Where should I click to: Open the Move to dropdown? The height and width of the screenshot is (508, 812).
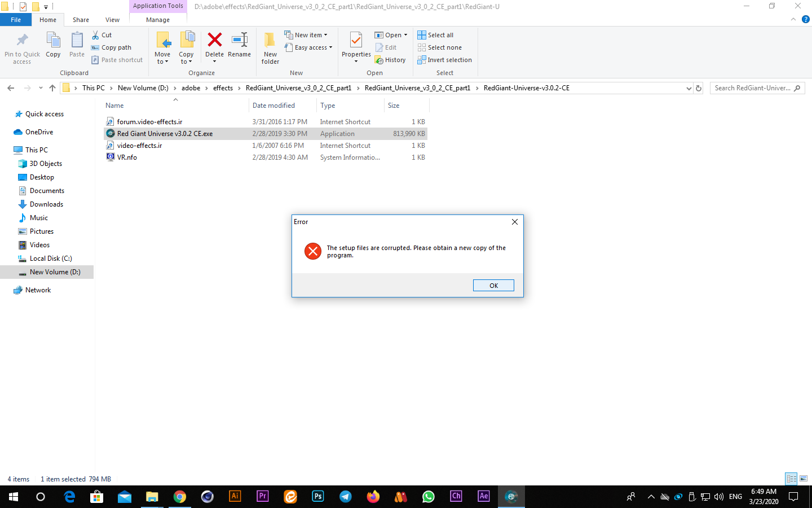click(x=162, y=48)
